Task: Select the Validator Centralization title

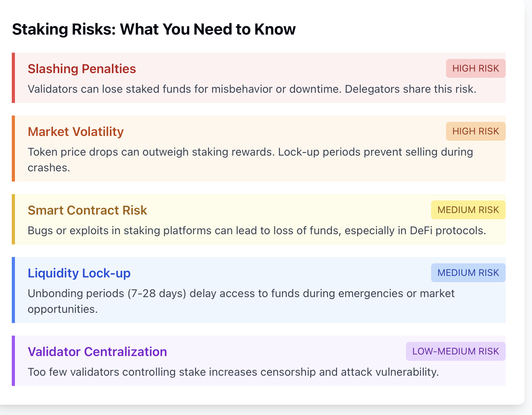Action: tap(97, 352)
